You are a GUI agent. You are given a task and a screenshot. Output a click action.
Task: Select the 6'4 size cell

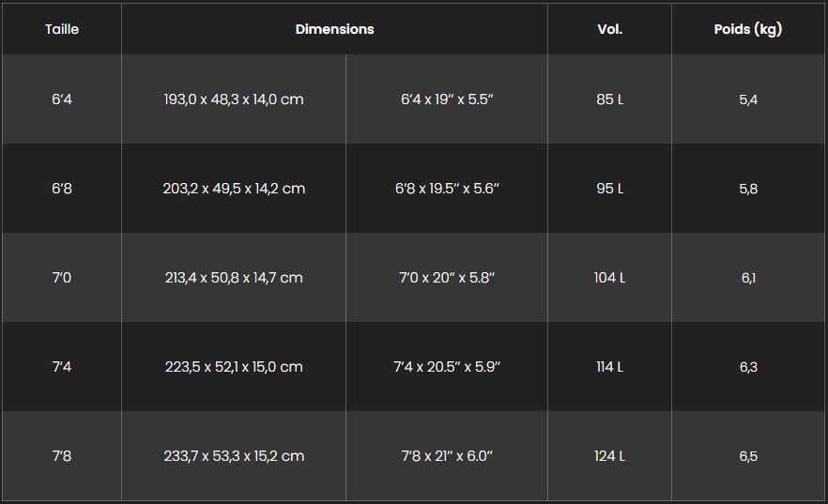62,99
